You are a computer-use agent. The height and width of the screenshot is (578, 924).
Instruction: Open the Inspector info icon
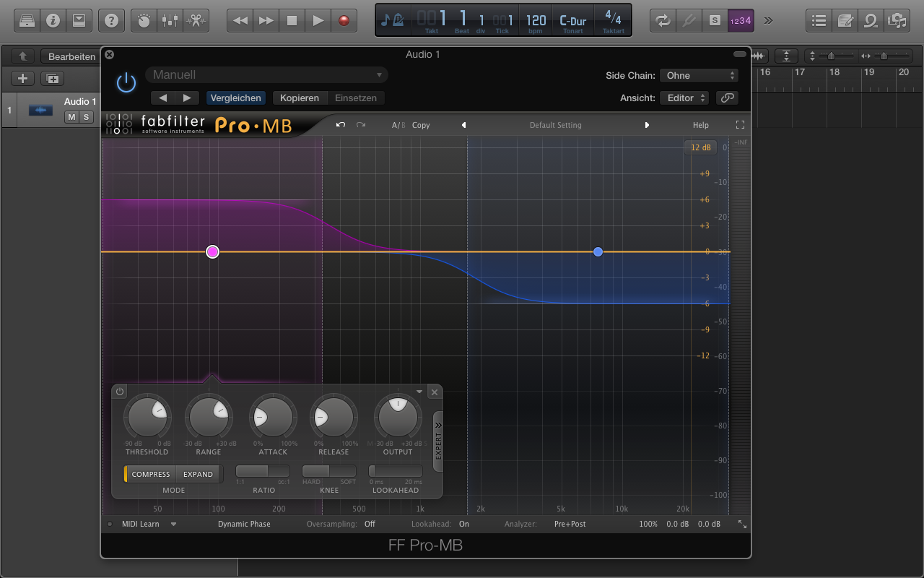53,21
